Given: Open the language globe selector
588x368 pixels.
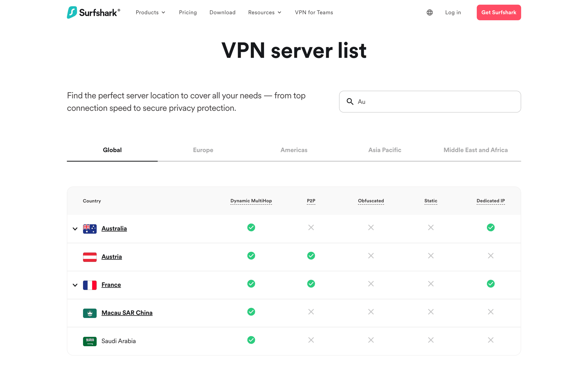Looking at the screenshot, I should (x=430, y=13).
